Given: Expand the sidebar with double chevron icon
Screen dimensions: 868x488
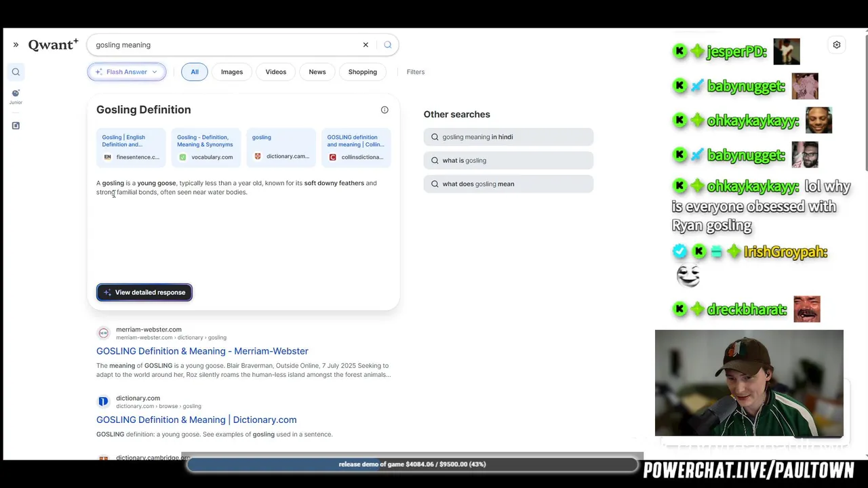Looking at the screenshot, I should pyautogui.click(x=16, y=45).
